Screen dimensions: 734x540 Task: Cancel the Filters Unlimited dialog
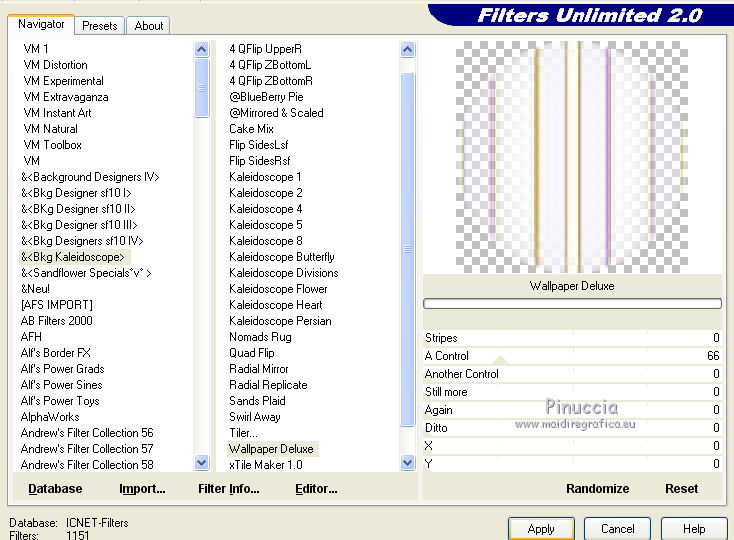tap(617, 529)
